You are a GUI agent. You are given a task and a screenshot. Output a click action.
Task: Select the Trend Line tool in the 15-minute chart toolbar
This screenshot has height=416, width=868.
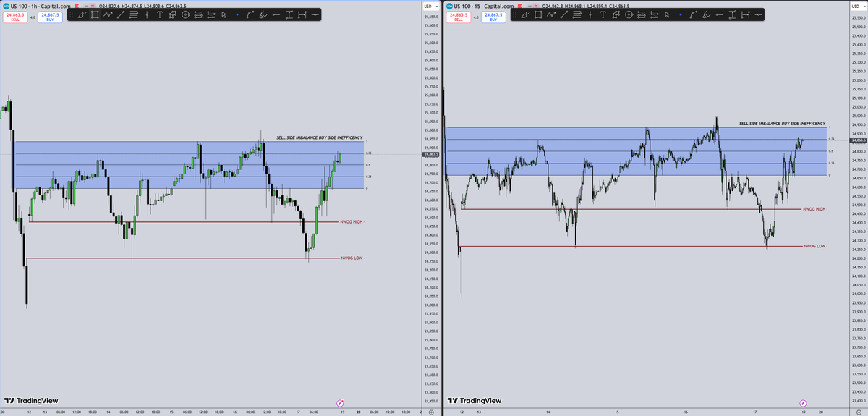click(564, 14)
